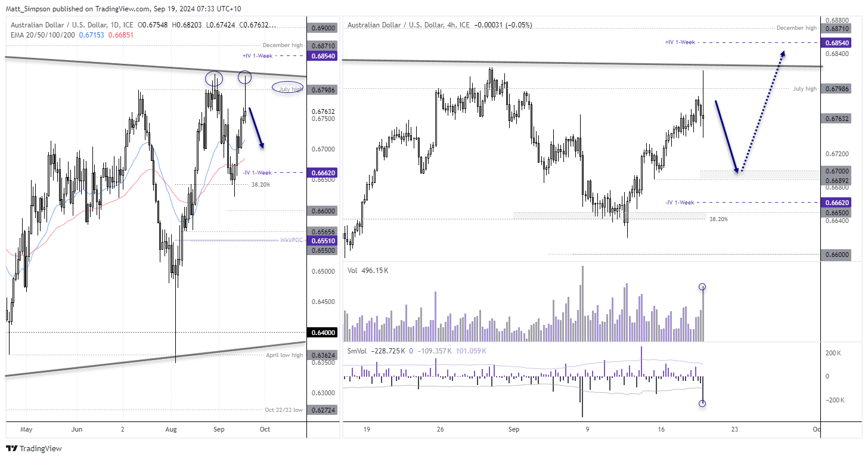The height and width of the screenshot is (459, 868).
Task: Click the TradingView logo at bottom
Action: [x=34, y=448]
